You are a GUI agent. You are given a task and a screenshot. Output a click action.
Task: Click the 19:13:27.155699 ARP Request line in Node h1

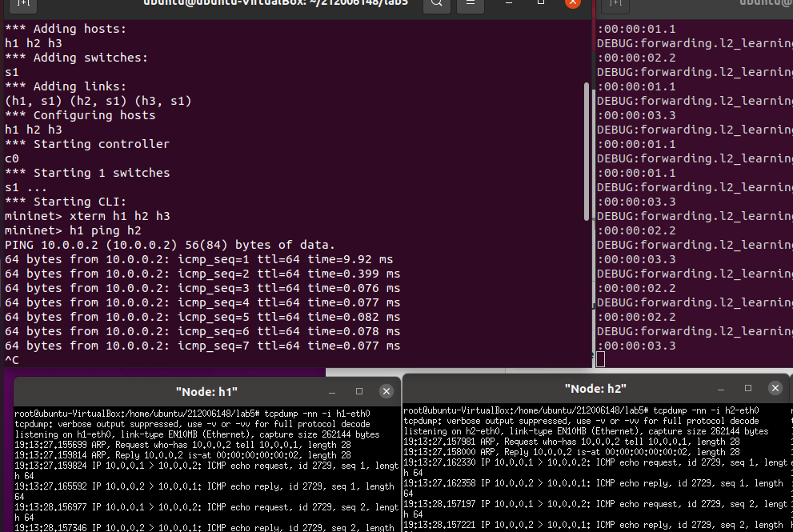point(182,445)
